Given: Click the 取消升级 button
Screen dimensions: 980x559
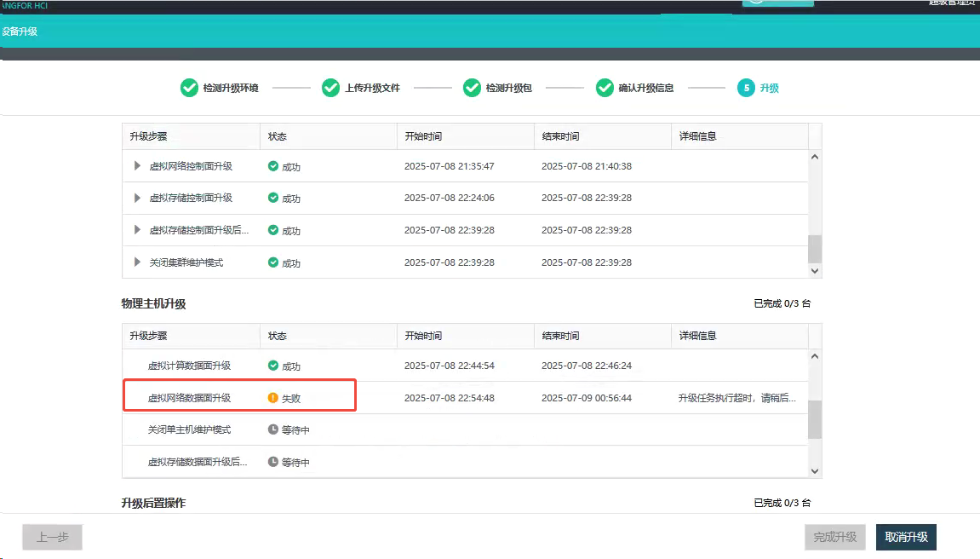Looking at the screenshot, I should (907, 538).
